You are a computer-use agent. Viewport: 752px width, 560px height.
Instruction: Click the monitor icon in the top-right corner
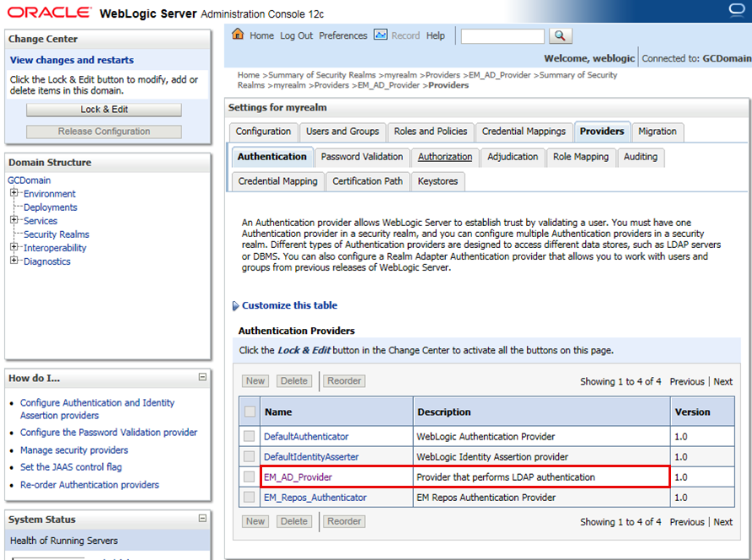click(735, 9)
